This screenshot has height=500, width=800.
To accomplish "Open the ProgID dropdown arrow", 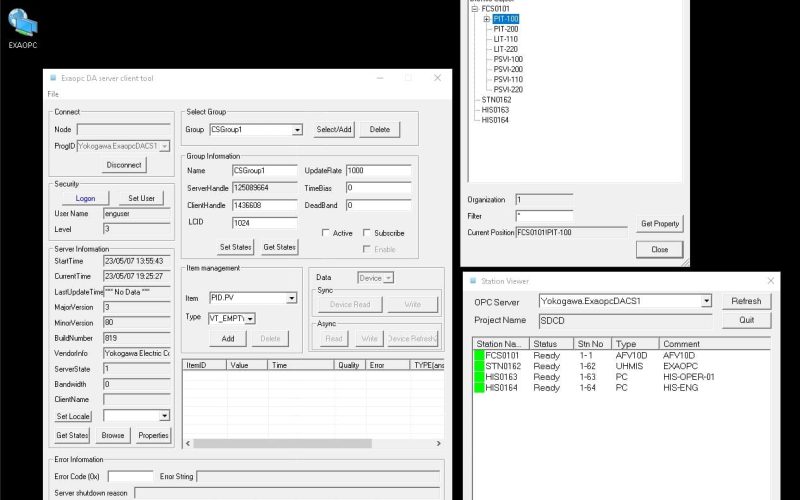I will click(x=164, y=146).
